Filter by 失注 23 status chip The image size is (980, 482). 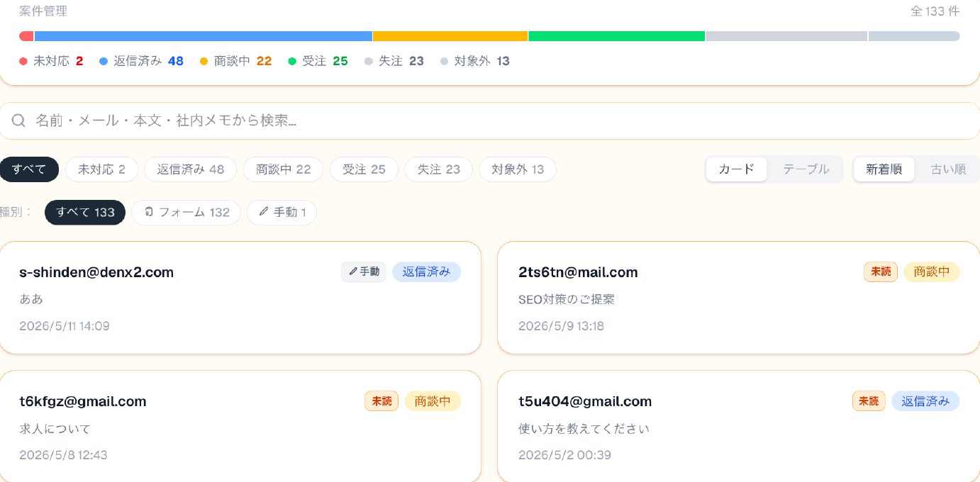click(x=439, y=169)
